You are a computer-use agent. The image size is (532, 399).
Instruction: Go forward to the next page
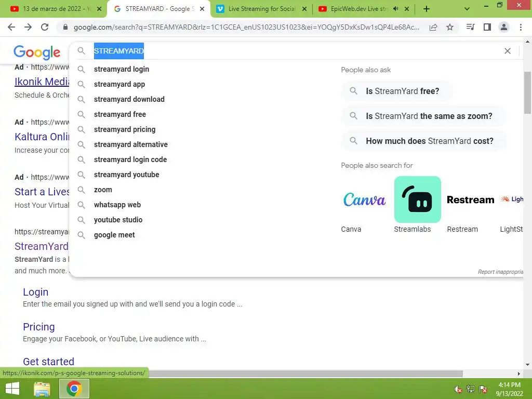[28, 27]
